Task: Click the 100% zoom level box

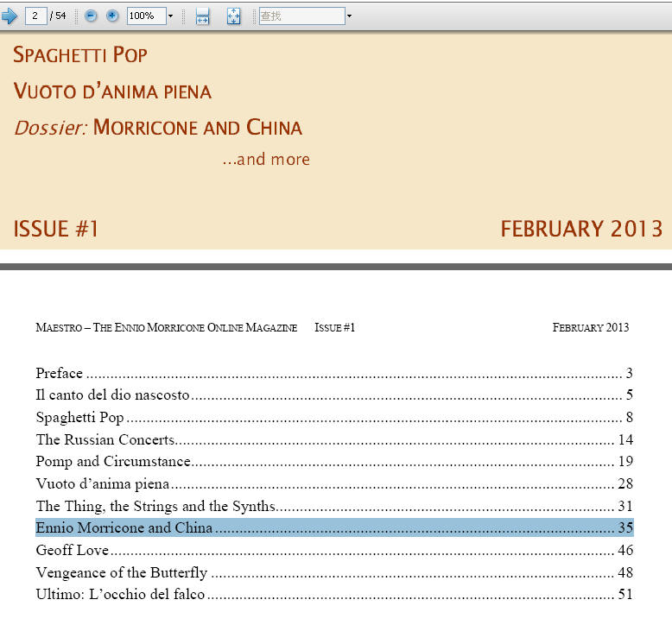Action: point(146,16)
